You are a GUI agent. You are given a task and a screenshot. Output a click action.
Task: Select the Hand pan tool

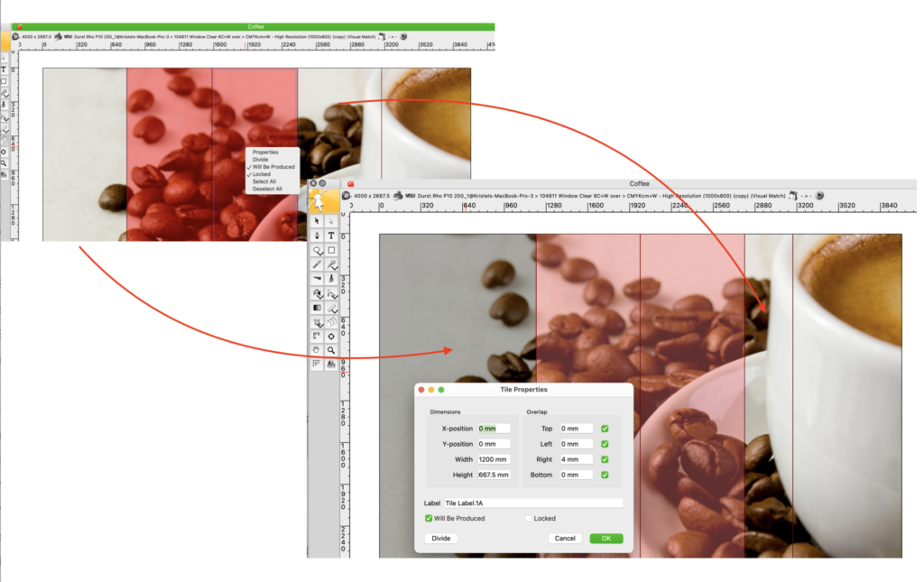pos(317,350)
